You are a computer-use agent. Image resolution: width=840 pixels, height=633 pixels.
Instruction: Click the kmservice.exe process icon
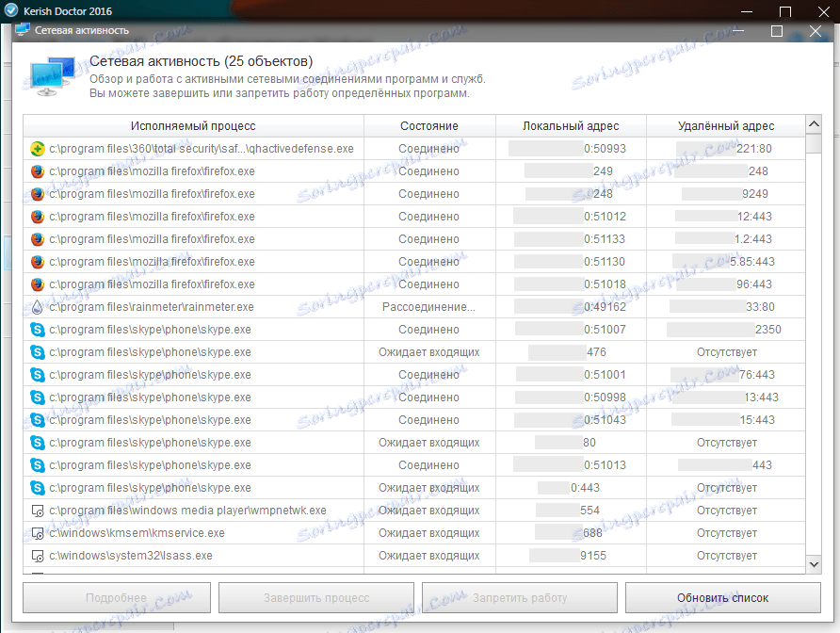(x=38, y=533)
